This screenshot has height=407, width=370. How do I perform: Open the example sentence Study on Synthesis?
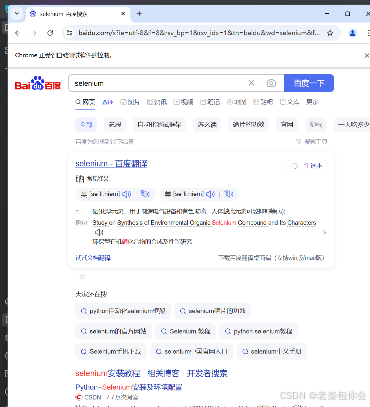coord(204,223)
